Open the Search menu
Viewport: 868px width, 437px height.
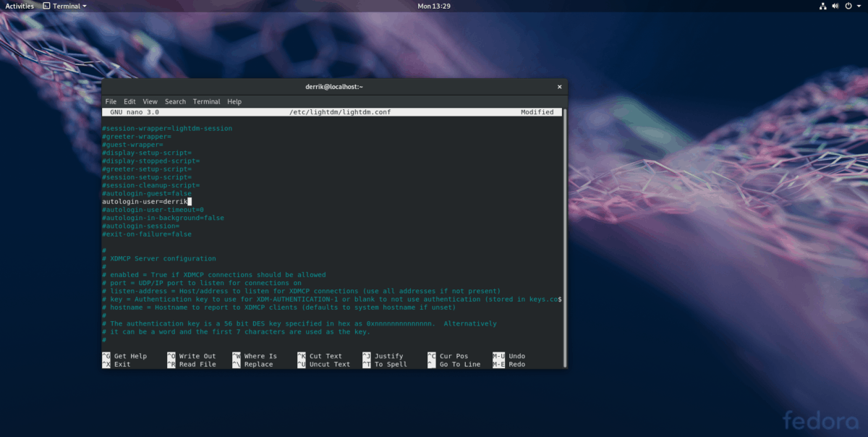coord(175,102)
